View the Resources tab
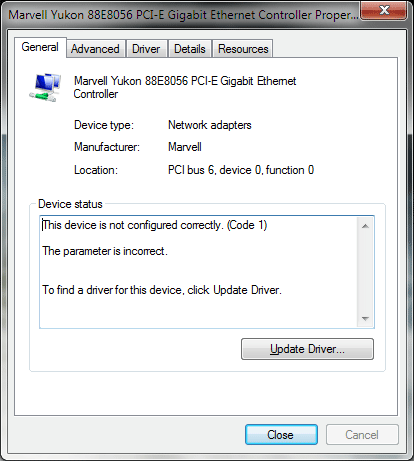The height and width of the screenshot is (461, 414). click(x=243, y=49)
